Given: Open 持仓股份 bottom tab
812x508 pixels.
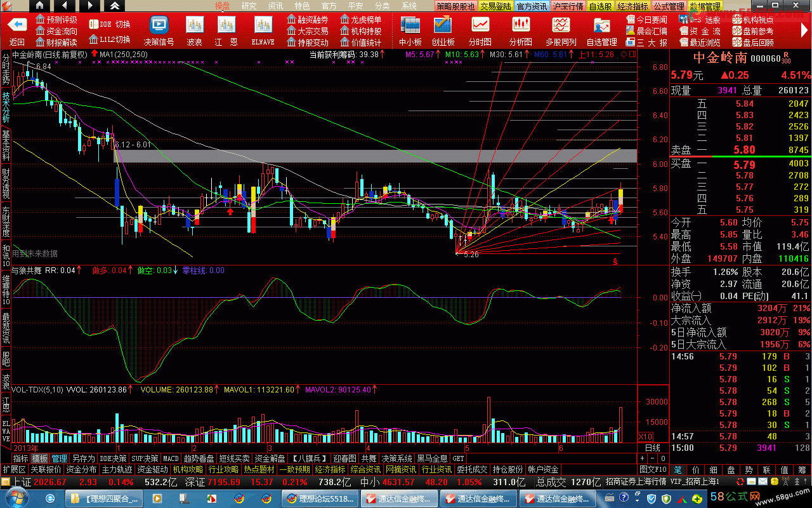Looking at the screenshot, I should click(508, 469).
